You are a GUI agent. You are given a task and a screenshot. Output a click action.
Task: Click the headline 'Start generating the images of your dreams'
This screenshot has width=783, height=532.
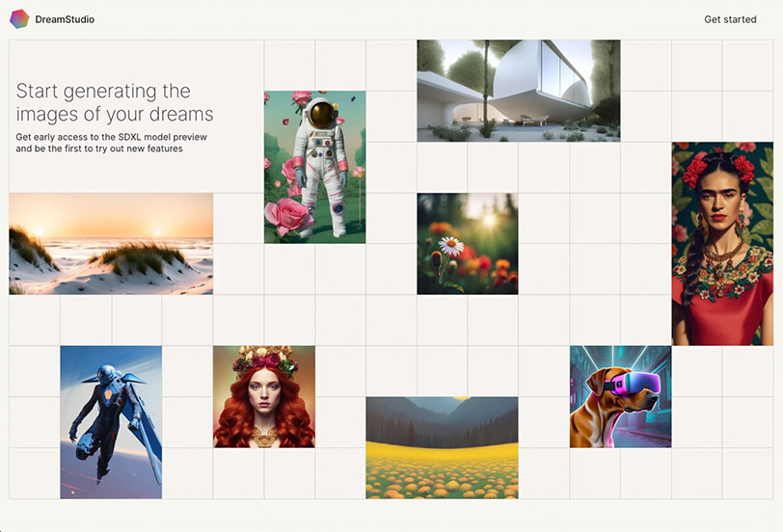115,102
